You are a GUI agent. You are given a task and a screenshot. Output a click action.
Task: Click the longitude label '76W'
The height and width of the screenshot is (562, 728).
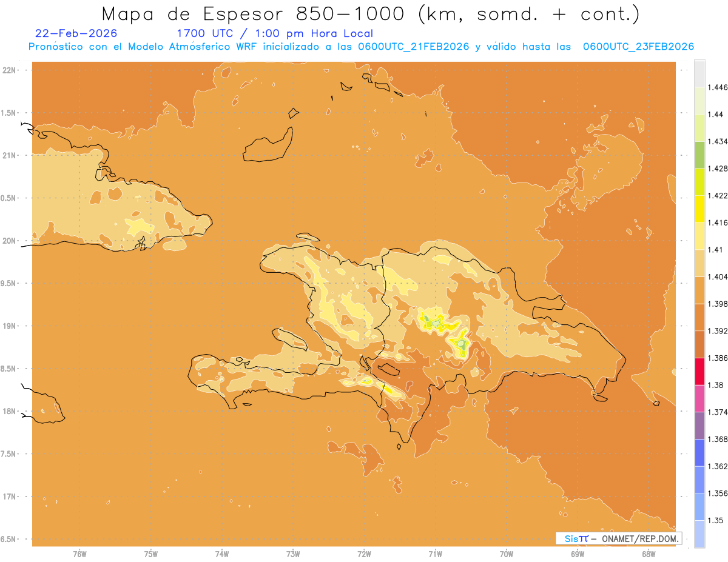tap(79, 554)
